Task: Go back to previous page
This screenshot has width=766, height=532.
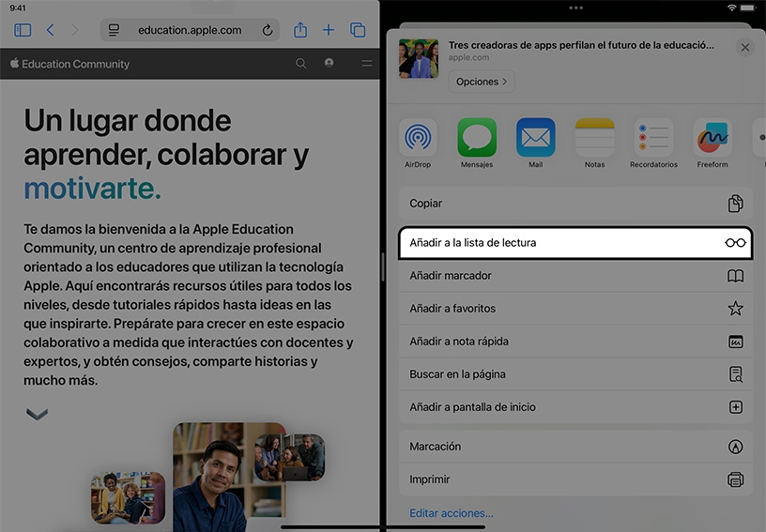Action: (x=50, y=30)
